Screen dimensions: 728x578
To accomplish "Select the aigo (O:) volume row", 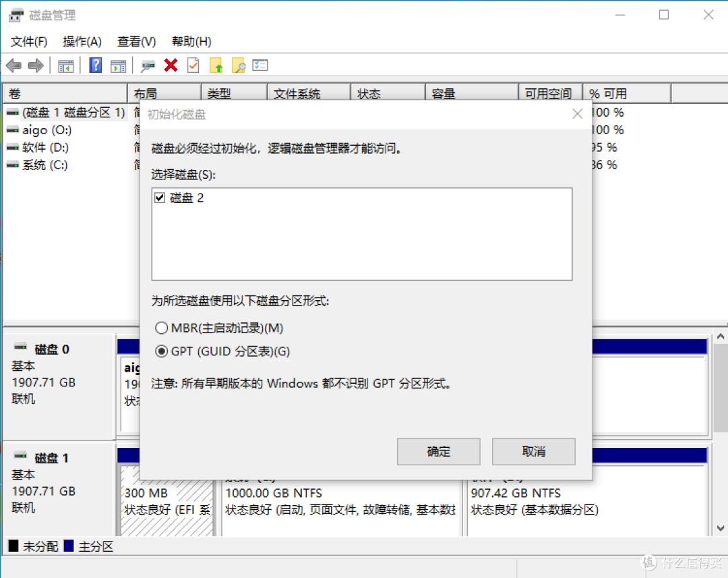I will [40, 130].
